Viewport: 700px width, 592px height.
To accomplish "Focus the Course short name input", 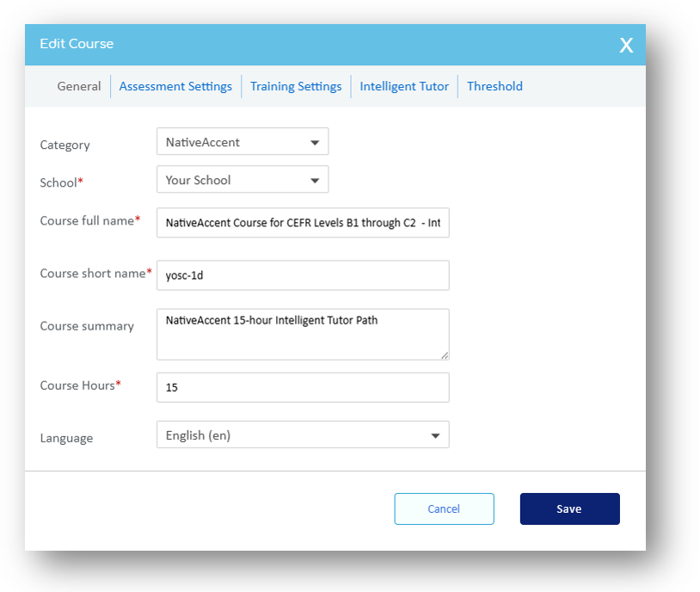I will click(x=303, y=276).
